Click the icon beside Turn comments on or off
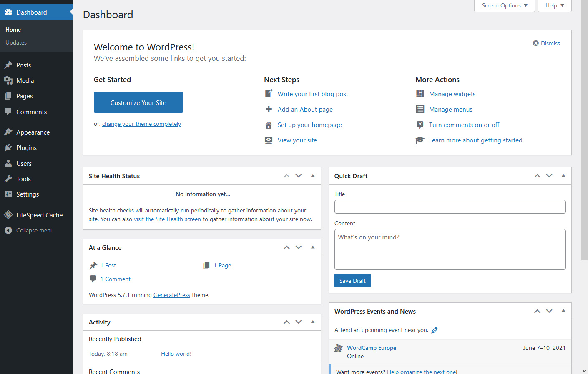 (420, 125)
